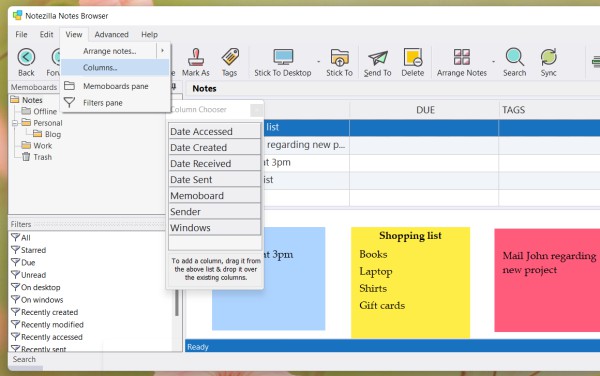Expand the Arrange notes submenu arrow

click(163, 50)
